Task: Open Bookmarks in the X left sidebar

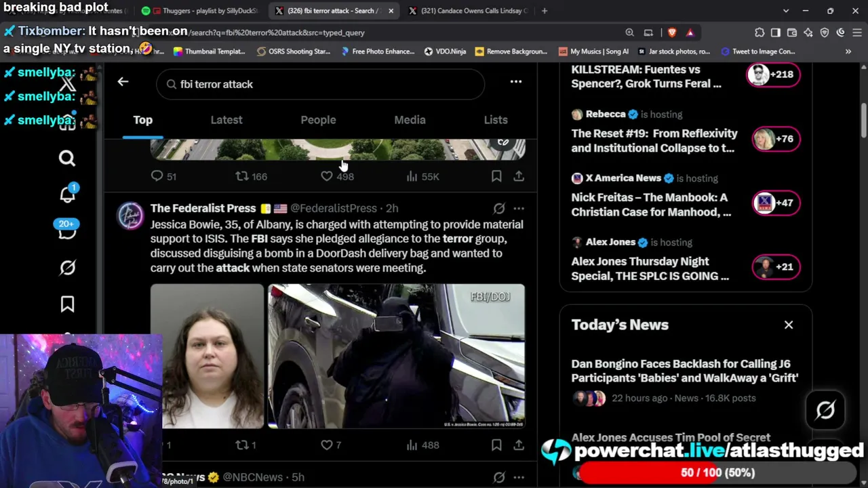Action: [67, 304]
